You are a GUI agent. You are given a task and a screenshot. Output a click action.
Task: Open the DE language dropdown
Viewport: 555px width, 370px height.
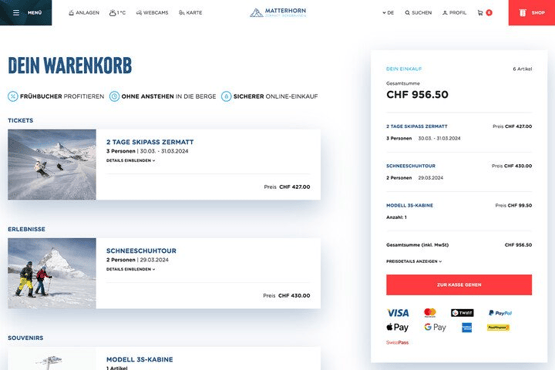coord(388,13)
